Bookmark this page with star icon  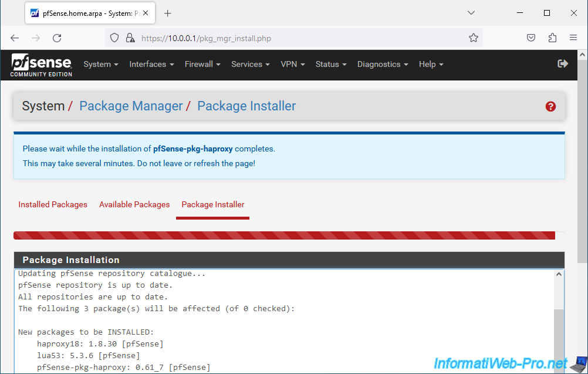(473, 38)
